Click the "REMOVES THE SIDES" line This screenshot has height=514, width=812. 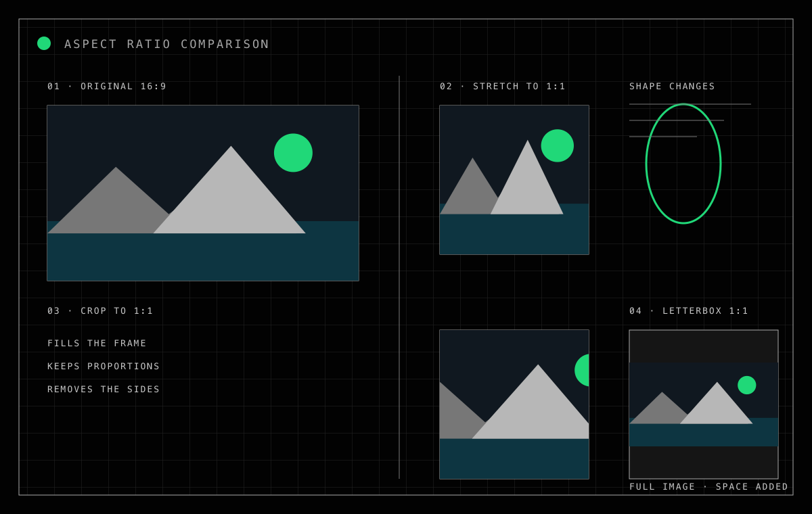coord(104,390)
